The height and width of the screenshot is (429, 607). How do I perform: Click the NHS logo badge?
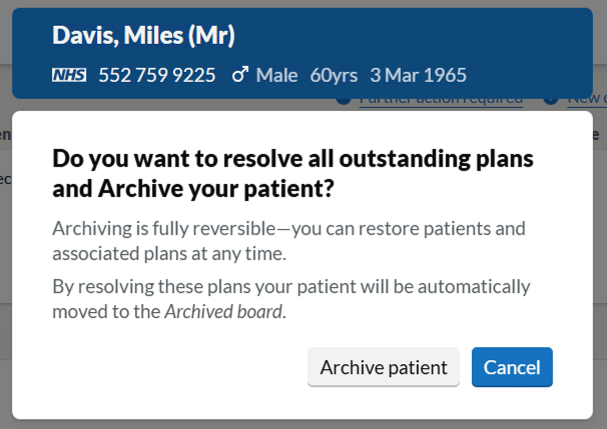pos(69,75)
